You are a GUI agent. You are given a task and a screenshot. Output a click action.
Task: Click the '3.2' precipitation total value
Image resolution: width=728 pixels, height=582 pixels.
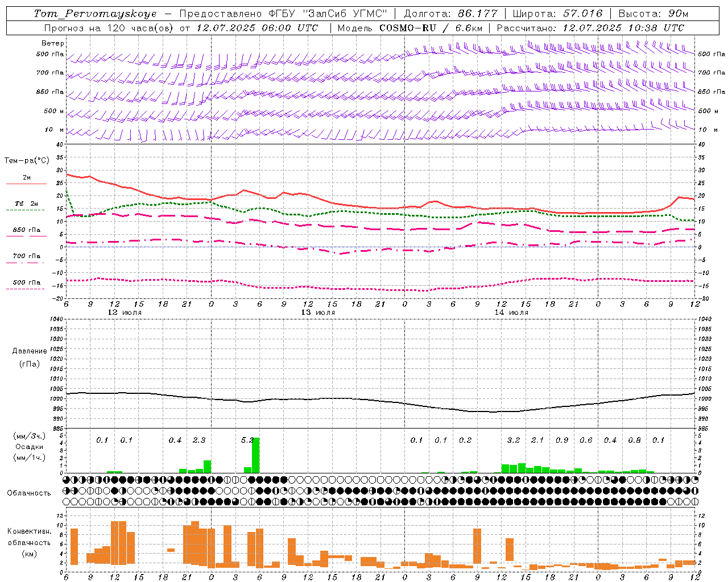514,440
